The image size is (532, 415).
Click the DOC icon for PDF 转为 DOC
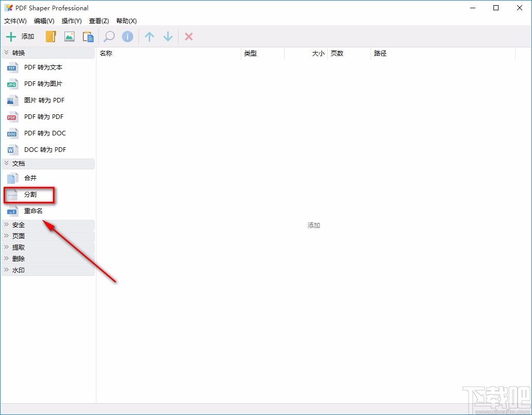[x=12, y=133]
